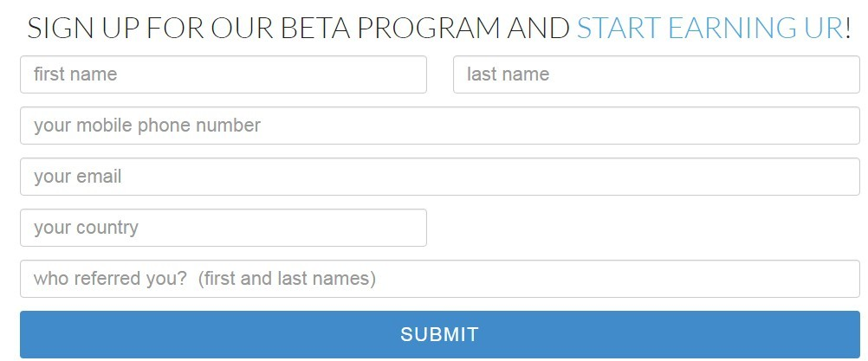Activate the your country input box

pyautogui.click(x=223, y=228)
